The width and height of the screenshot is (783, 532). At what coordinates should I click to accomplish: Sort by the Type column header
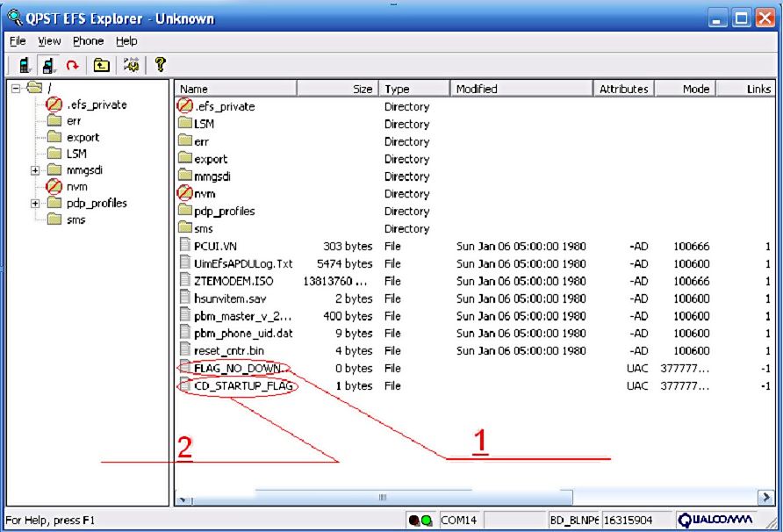click(414, 89)
